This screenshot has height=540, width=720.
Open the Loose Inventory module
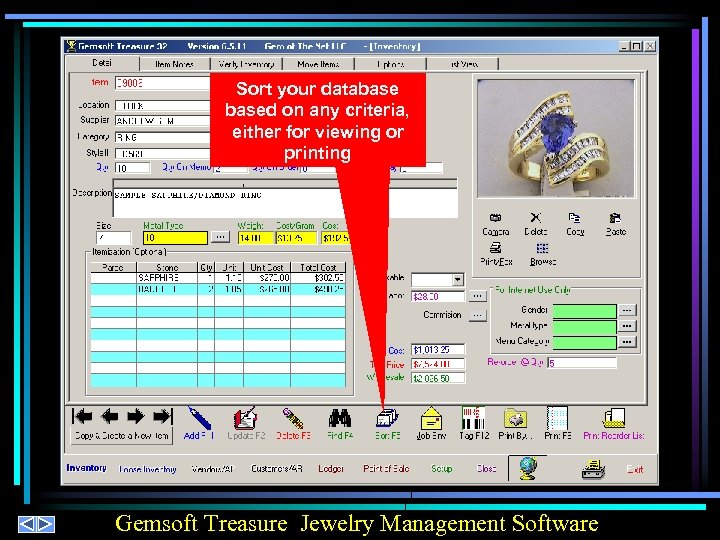click(147, 469)
